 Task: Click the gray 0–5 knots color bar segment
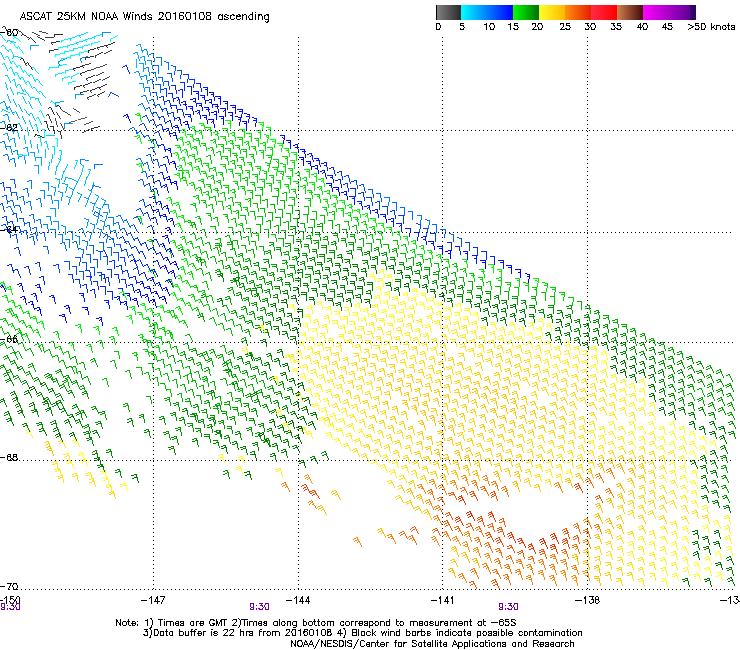tap(448, 12)
